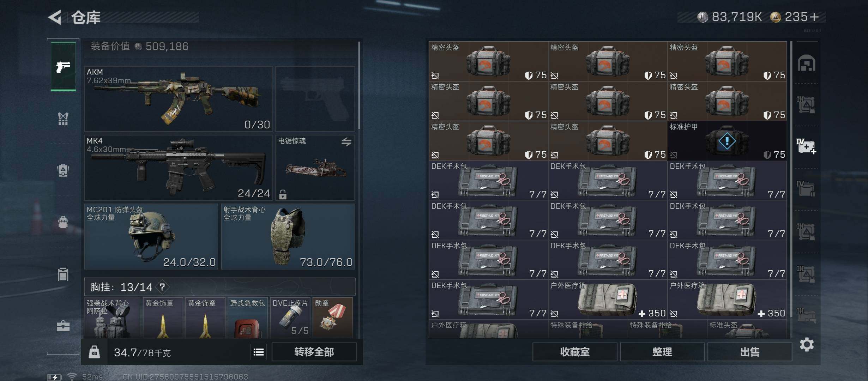Go back using the arrow beside 仓库

pyautogui.click(x=55, y=17)
